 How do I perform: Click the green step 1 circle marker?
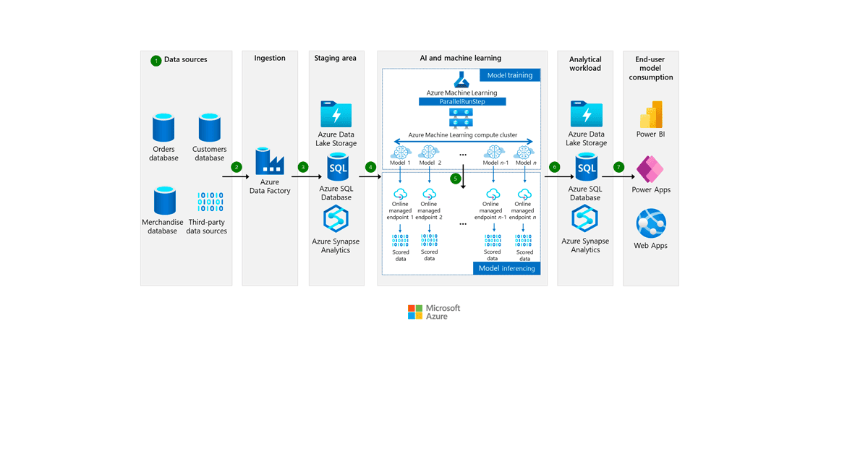tap(156, 61)
